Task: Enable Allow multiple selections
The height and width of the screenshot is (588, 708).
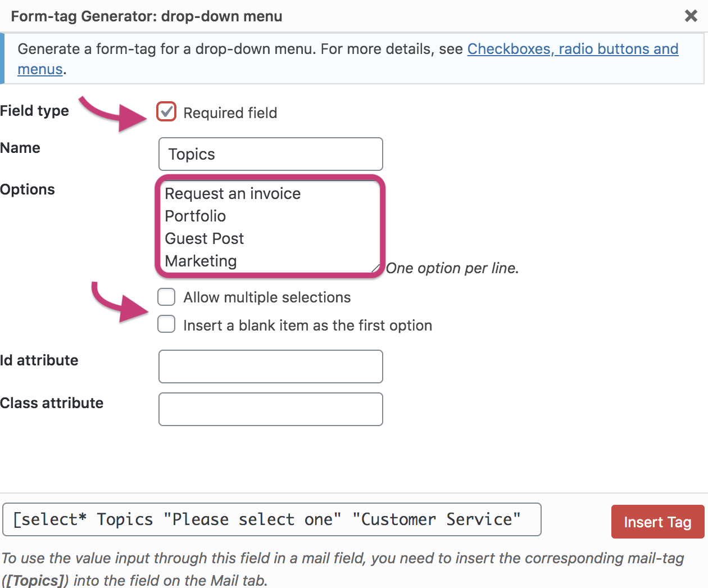Action: (x=166, y=297)
